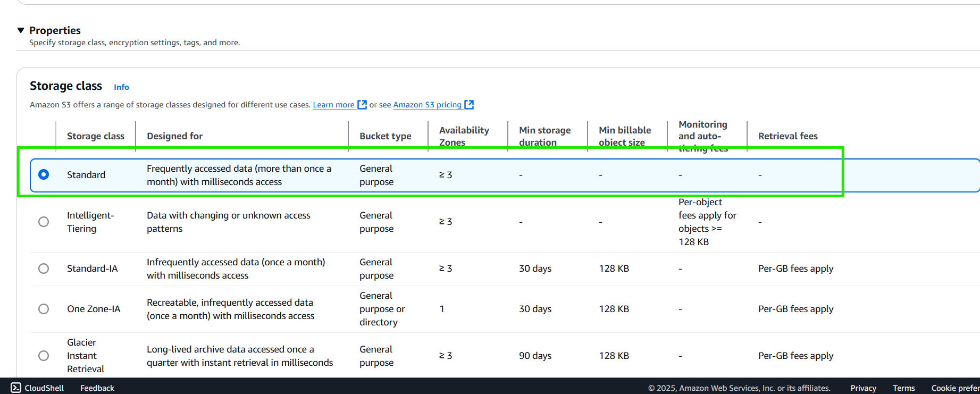
Task: Click the external link icon beside S3 pricing
Action: tap(469, 105)
